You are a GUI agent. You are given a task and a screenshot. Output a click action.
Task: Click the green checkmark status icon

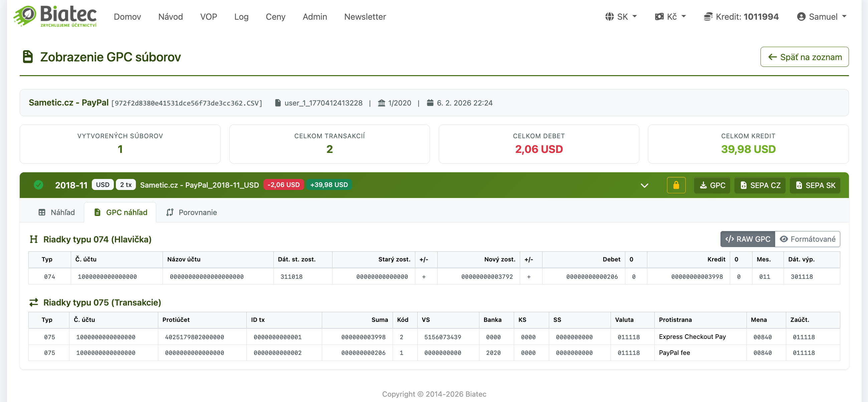click(x=38, y=185)
